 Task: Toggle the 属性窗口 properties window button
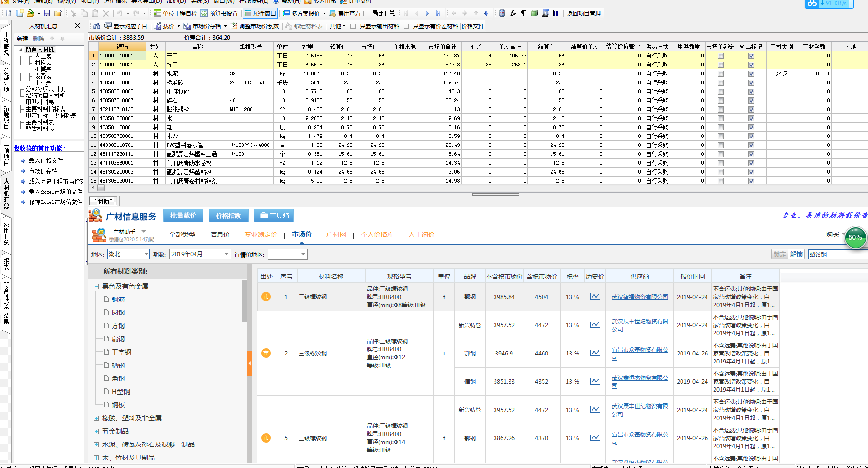[x=260, y=13]
